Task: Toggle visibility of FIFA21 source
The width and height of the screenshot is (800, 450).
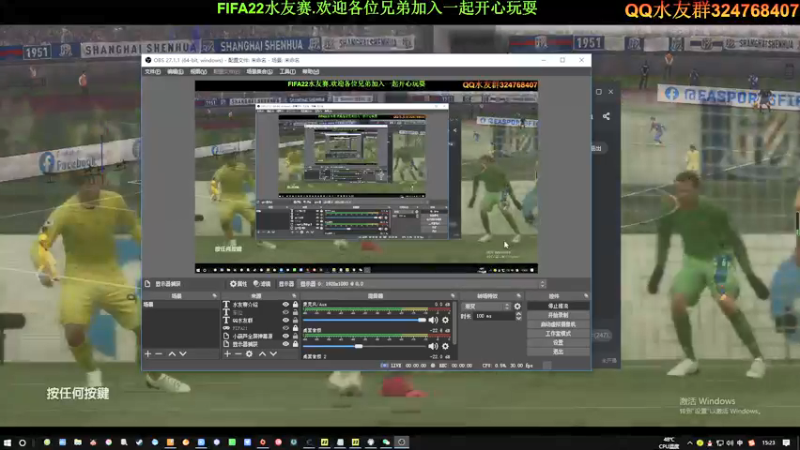Action: [x=286, y=328]
